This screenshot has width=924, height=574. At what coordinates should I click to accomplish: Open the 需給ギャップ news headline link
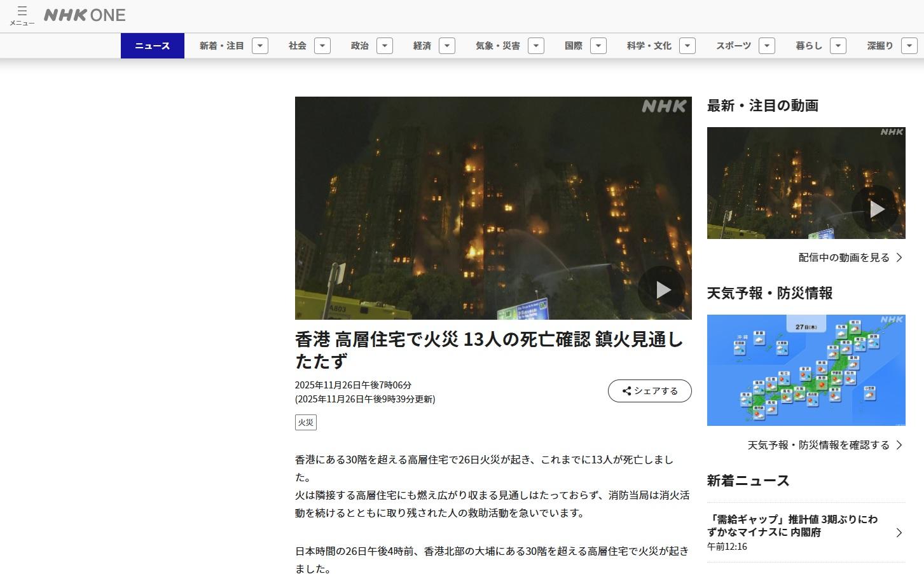point(792,526)
